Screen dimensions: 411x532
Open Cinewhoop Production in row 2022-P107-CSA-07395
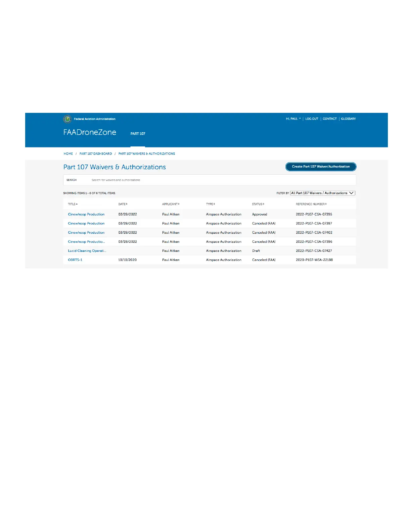coord(86,214)
